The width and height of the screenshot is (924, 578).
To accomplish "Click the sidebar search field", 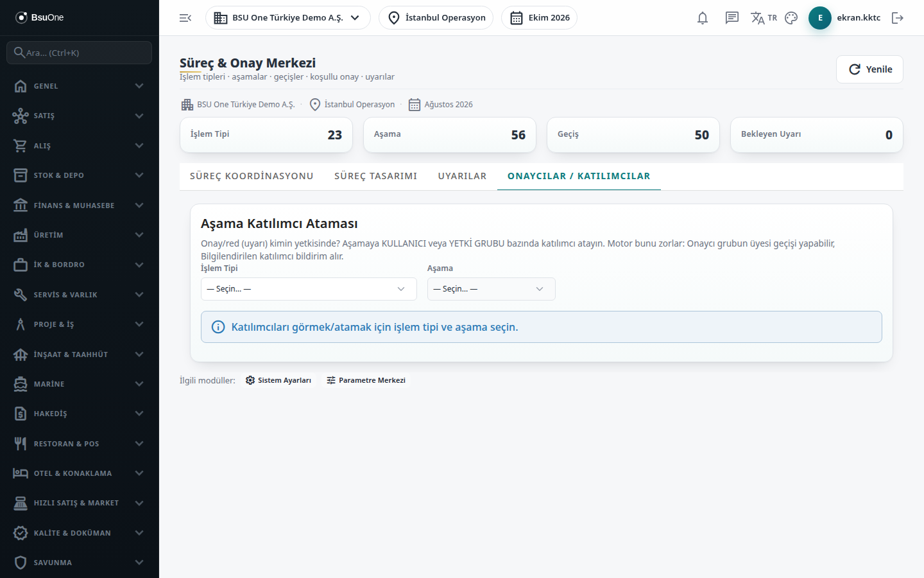I will click(x=80, y=53).
